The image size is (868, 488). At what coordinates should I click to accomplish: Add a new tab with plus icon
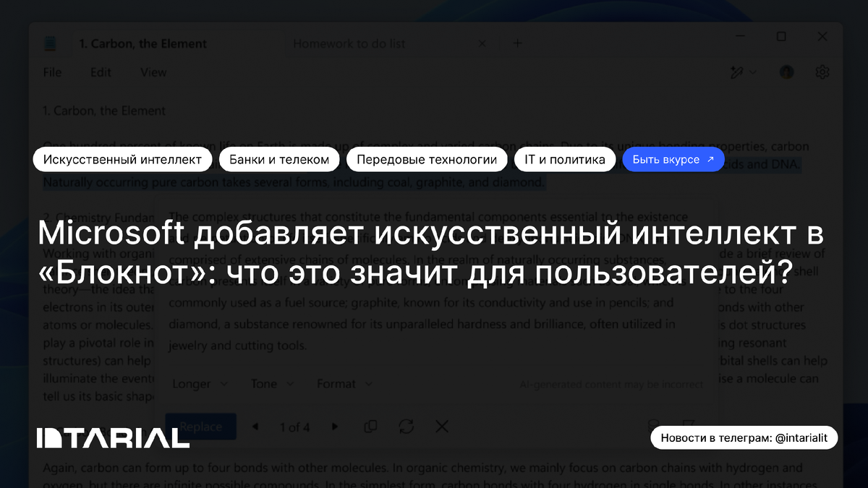(x=517, y=43)
